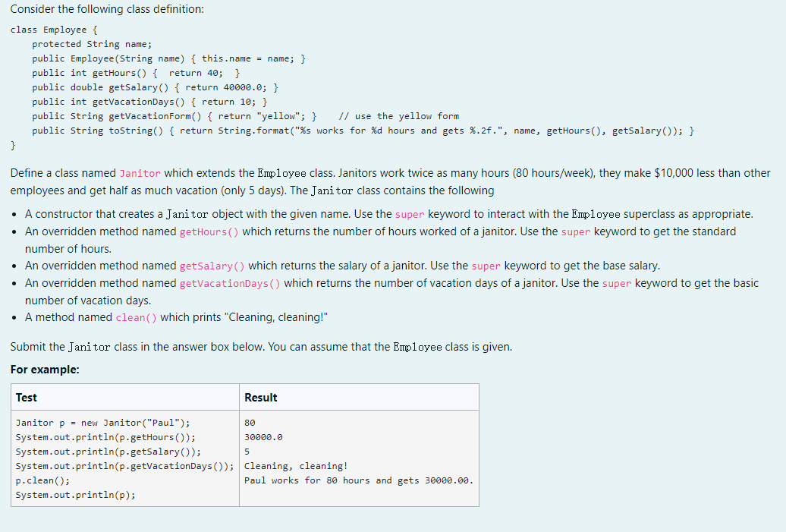The image size is (786, 532).
Task: Click the Result column header
Action: pos(259,397)
